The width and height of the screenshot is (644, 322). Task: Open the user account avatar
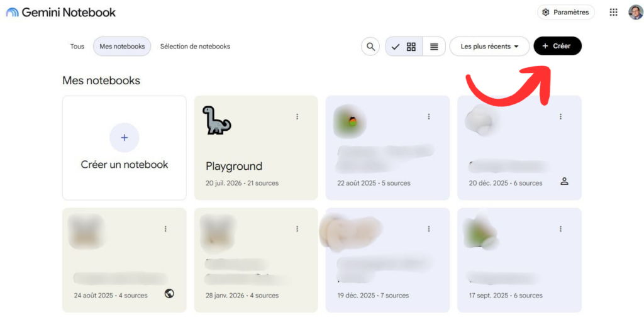click(635, 13)
